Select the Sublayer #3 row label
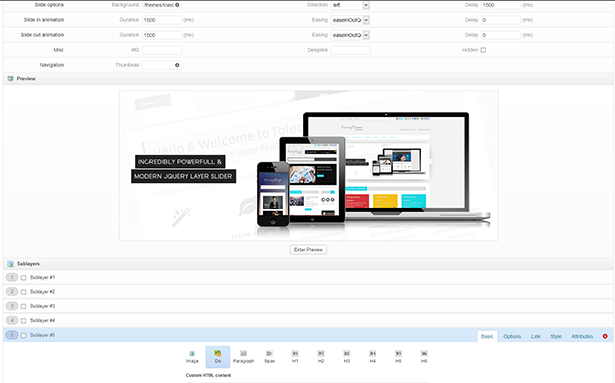The height and width of the screenshot is (383, 615). point(42,306)
